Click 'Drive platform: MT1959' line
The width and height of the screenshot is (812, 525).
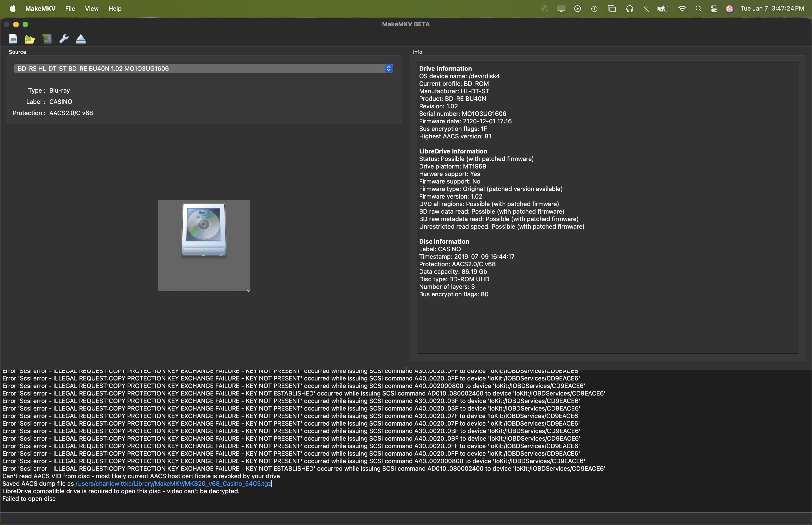click(453, 166)
